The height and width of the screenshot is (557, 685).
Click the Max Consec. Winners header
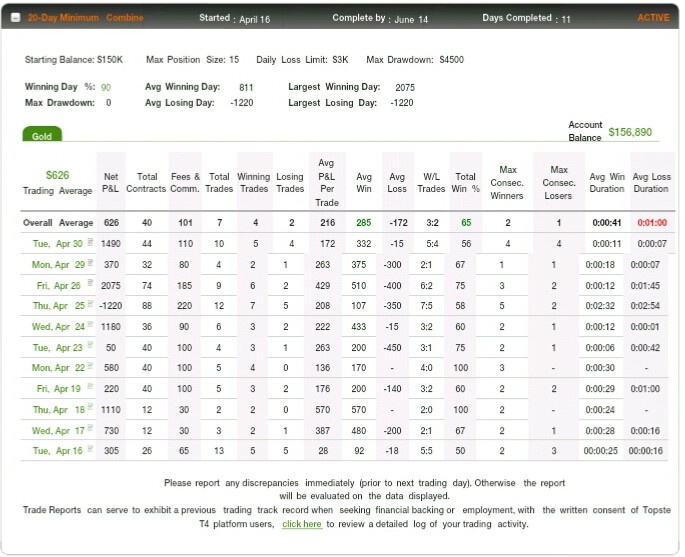(x=507, y=183)
